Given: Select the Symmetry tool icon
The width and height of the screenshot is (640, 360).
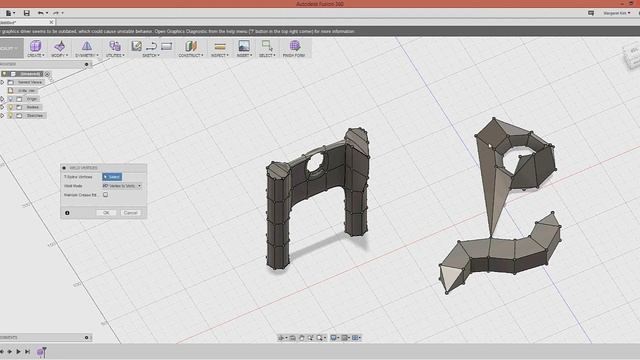Looking at the screenshot, I should click(87, 46).
